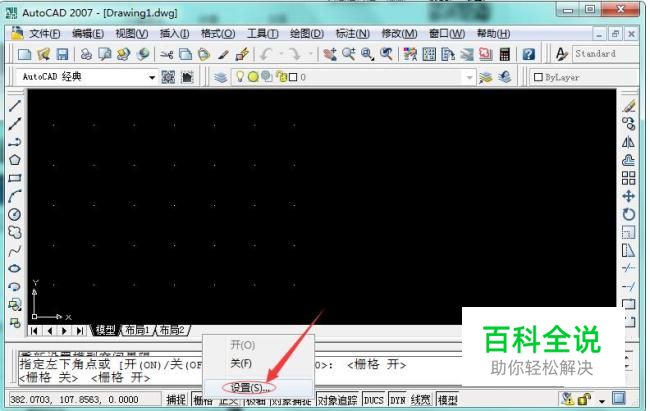Open the Standard text style dropdown

605,54
